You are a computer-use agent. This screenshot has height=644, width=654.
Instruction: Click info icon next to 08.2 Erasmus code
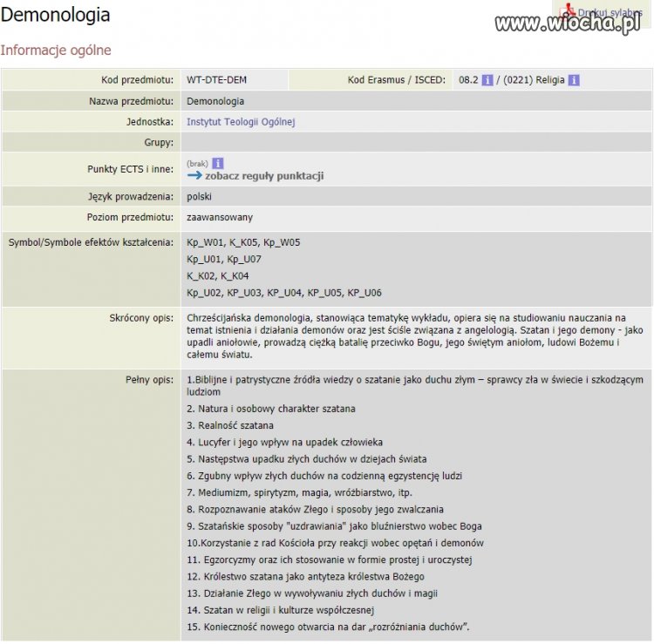pyautogui.click(x=487, y=80)
